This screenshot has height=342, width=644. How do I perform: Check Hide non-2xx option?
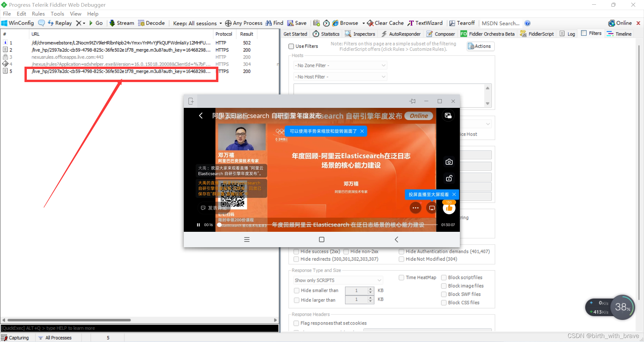click(346, 252)
